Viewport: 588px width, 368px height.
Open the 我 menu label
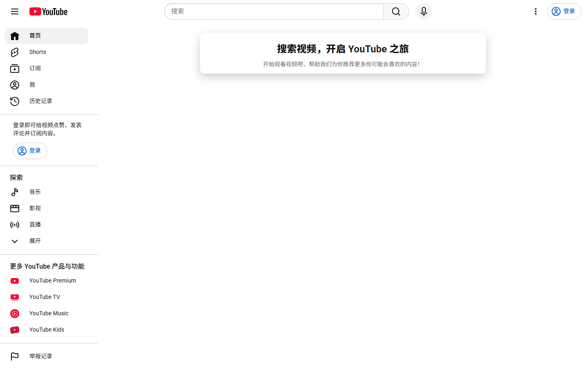(x=32, y=85)
